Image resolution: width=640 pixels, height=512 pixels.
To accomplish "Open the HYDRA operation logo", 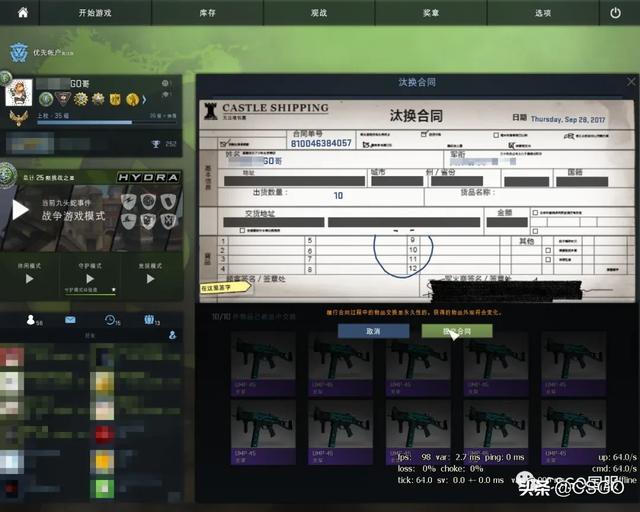I will point(149,177).
